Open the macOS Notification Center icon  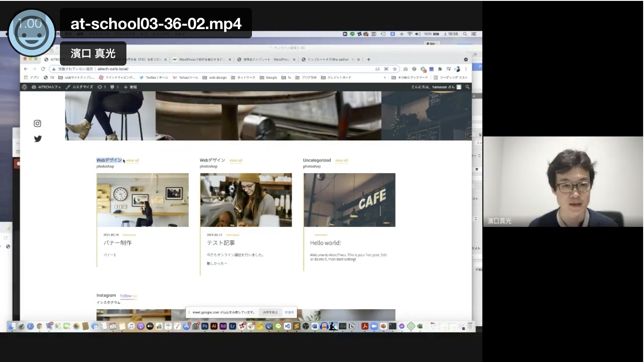[474, 34]
